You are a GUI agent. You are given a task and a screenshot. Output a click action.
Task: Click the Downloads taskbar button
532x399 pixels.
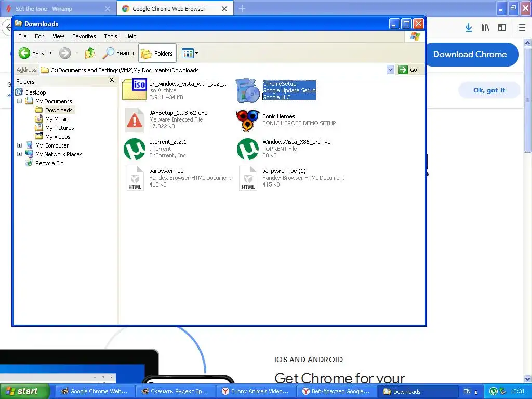417,391
